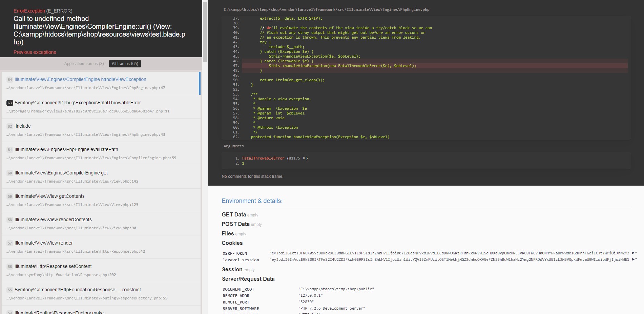
Task: Select frame 61 PhpEngine evaluatePath
Action: [x=101, y=153]
